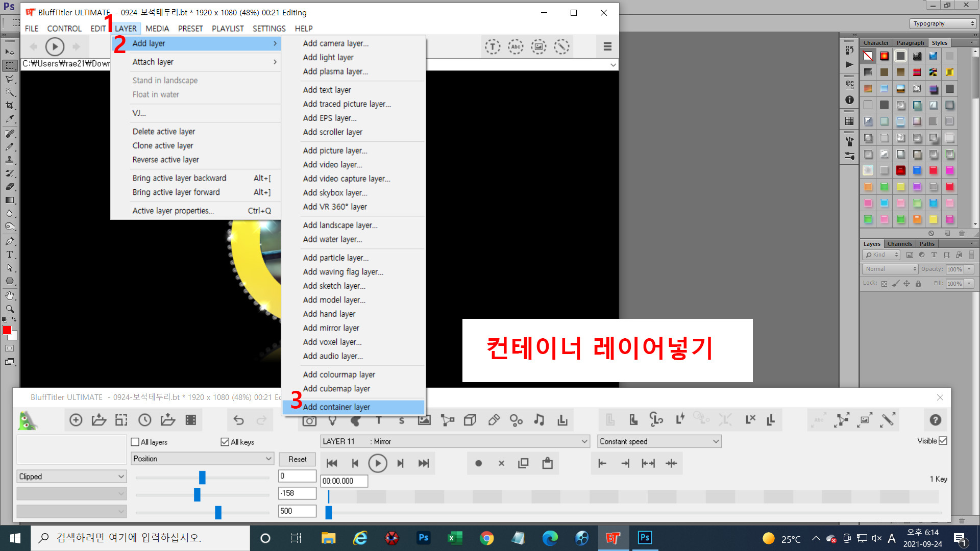980x551 pixels.
Task: Toggle the Visible checkbox
Action: tap(943, 441)
